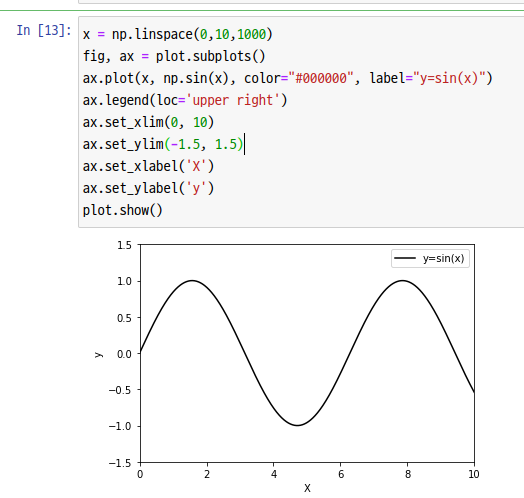Click the In [13] cell prompt

pyautogui.click(x=44, y=30)
